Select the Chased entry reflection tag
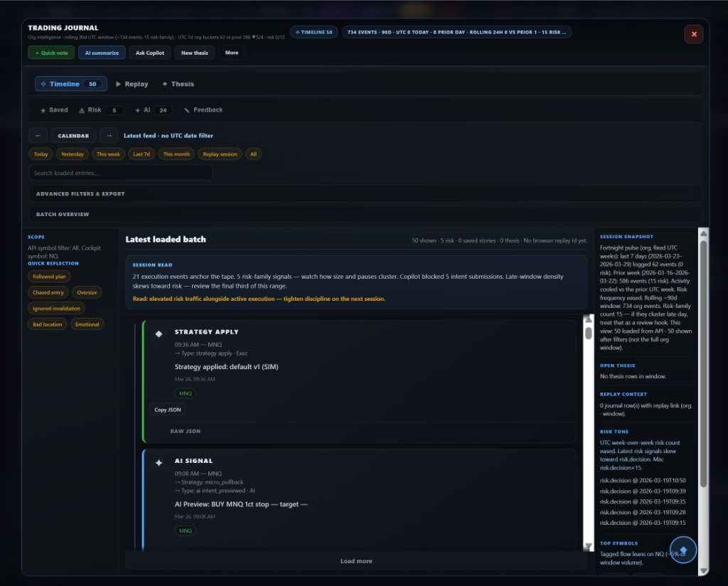This screenshot has width=728, height=586. pos(48,292)
